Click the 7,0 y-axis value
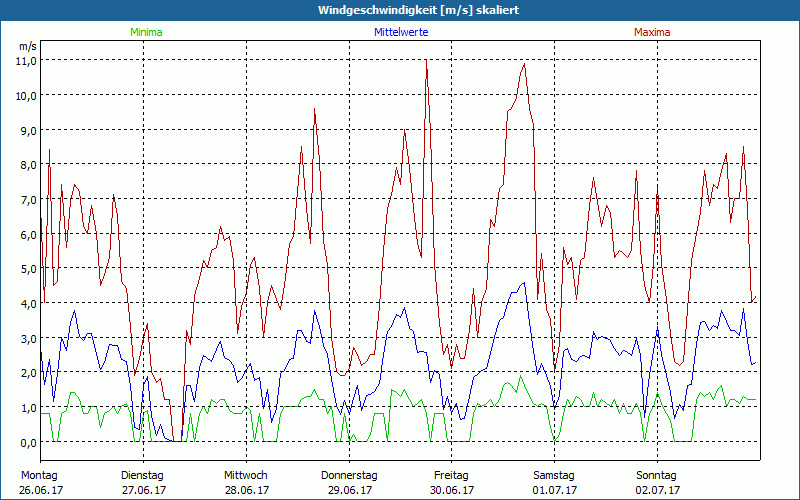This screenshot has width=800, height=500. pyautogui.click(x=28, y=199)
